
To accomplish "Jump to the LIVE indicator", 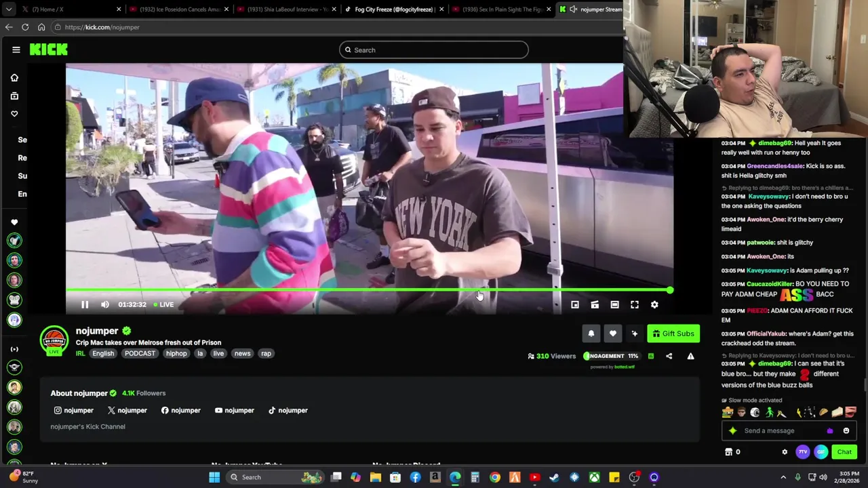I will [x=163, y=305].
